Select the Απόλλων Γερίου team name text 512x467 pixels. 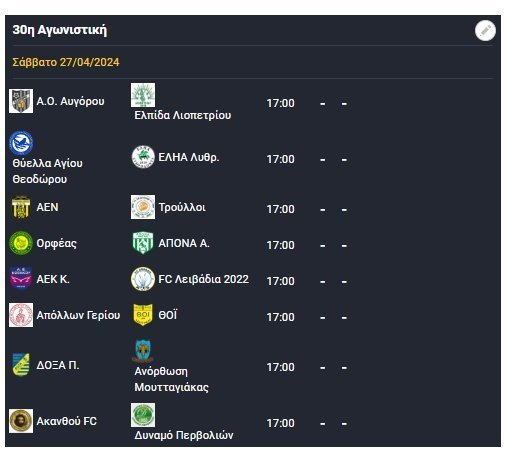[78, 315]
